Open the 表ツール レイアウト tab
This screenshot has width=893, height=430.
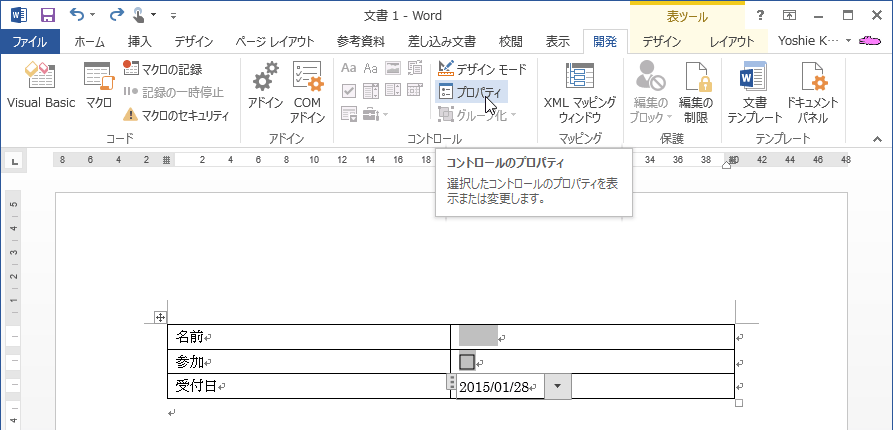[x=732, y=42]
